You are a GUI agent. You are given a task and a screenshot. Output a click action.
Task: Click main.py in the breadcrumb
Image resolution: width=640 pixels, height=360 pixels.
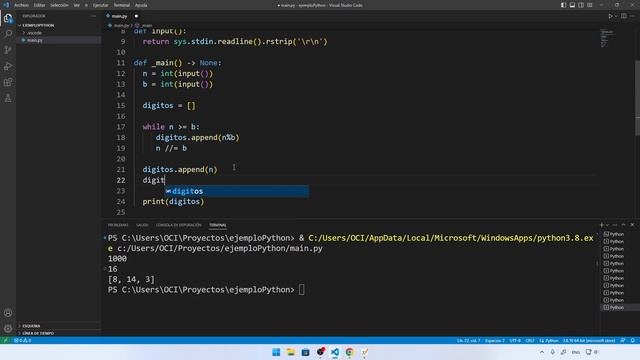click(121, 25)
